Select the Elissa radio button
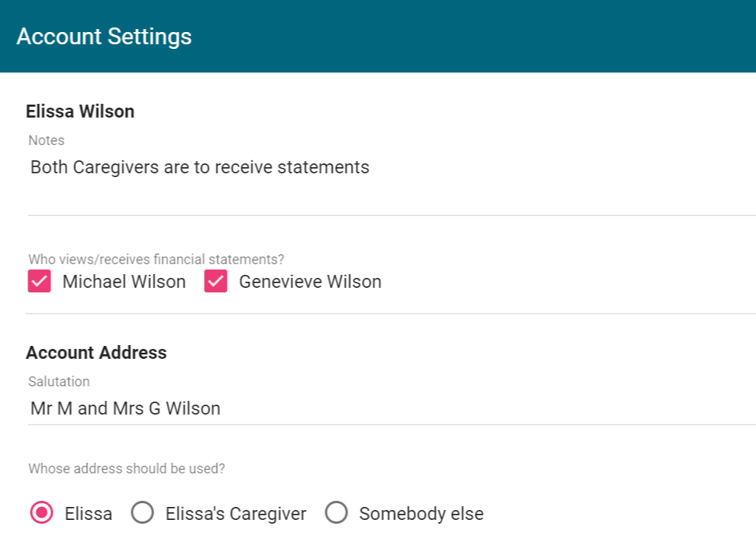This screenshot has height=552, width=756. pyautogui.click(x=41, y=513)
